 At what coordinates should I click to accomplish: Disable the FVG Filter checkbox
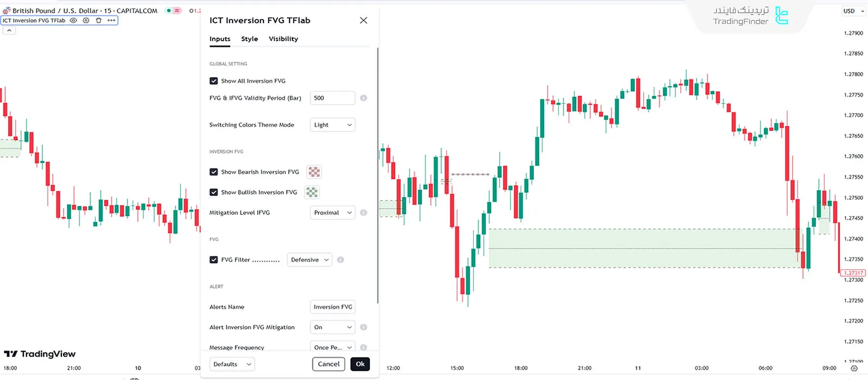point(214,260)
